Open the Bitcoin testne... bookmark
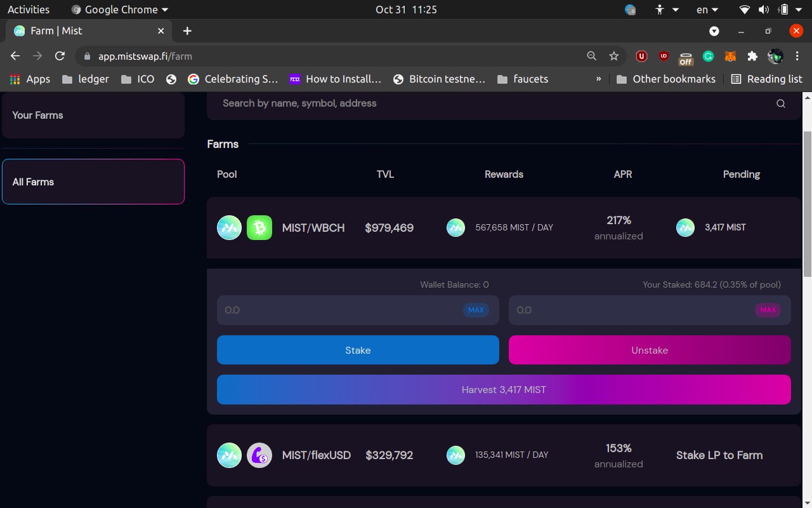This screenshot has width=812, height=508. tap(439, 79)
